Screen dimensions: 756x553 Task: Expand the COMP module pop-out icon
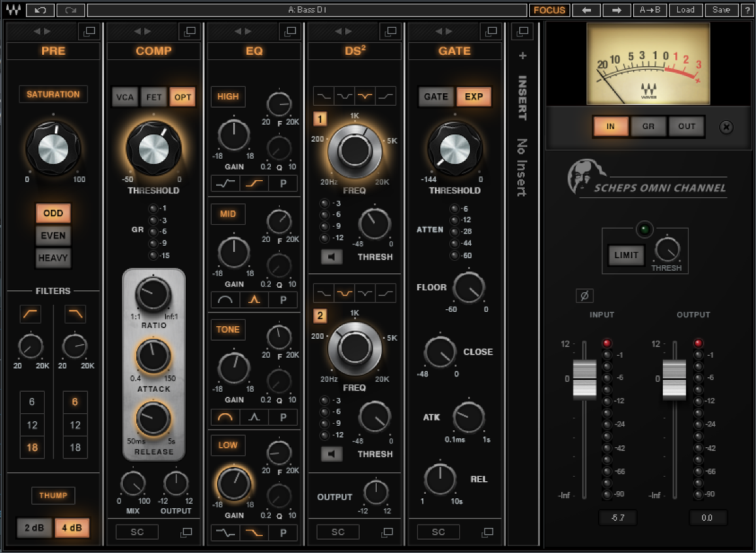(188, 31)
